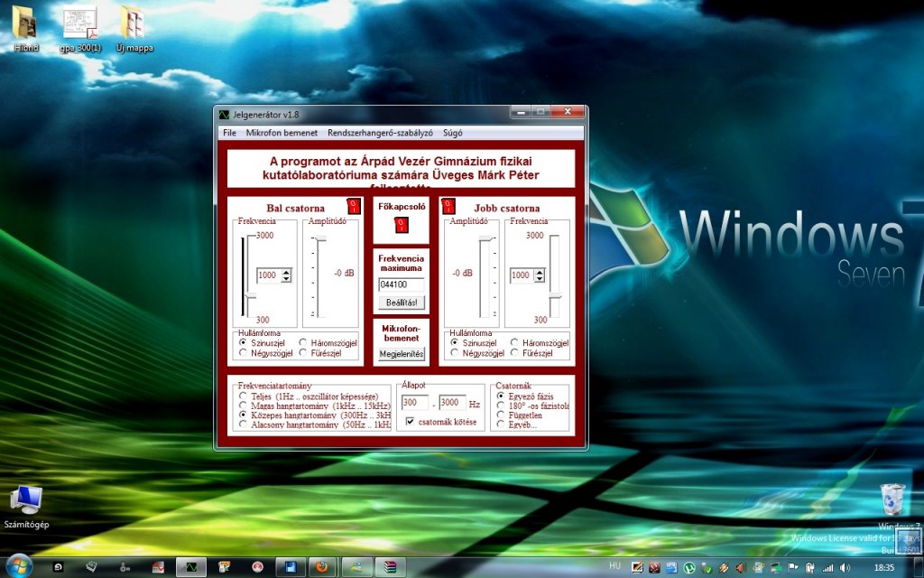
Task: Open the volume speaker tray icon
Action: click(845, 568)
